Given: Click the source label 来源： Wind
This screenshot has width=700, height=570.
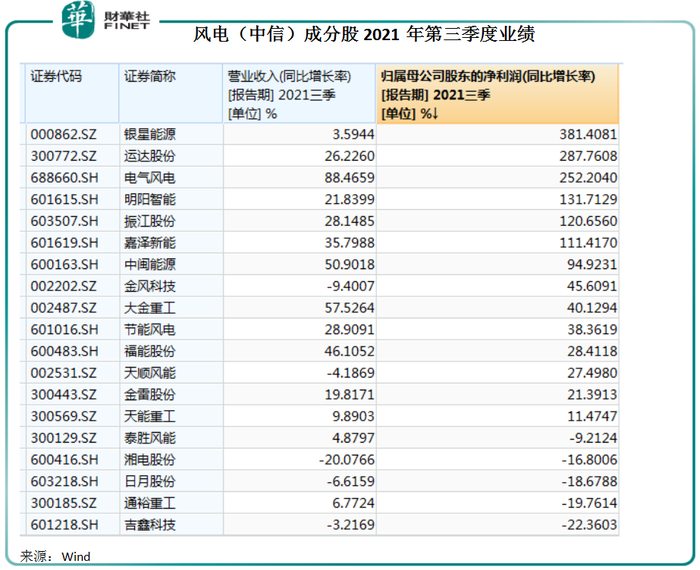Looking at the screenshot, I should click(x=55, y=557).
